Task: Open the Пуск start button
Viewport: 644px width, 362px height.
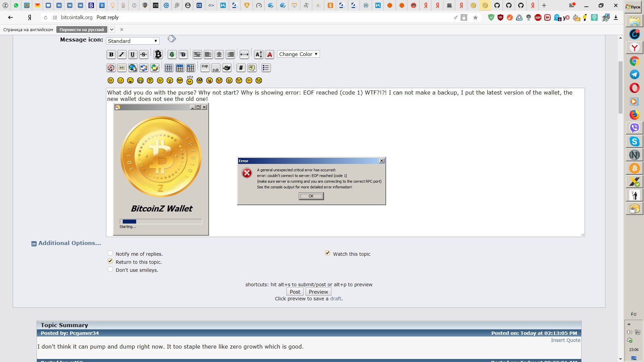Action: pyautogui.click(x=633, y=7)
